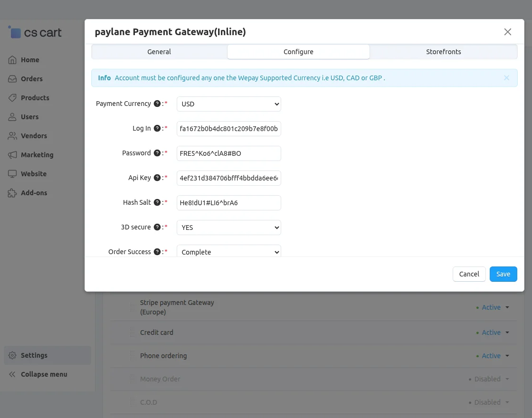532x418 pixels.
Task: Click the Users person icon
Action: pos(12,117)
